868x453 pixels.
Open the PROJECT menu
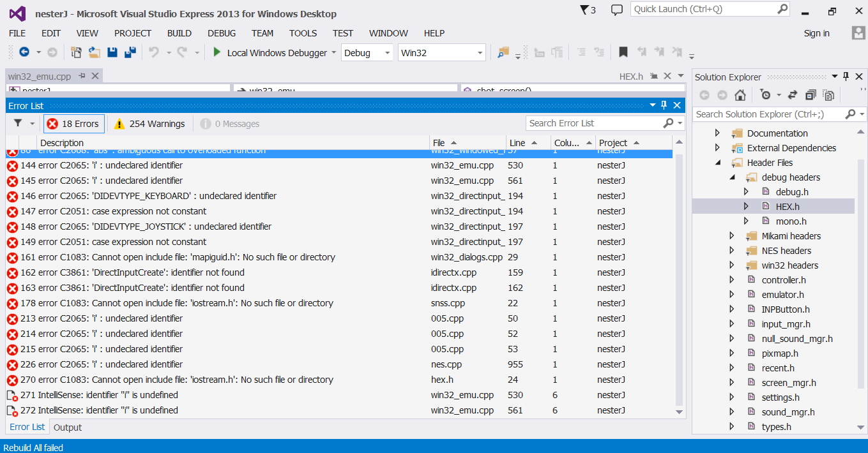pyautogui.click(x=133, y=33)
